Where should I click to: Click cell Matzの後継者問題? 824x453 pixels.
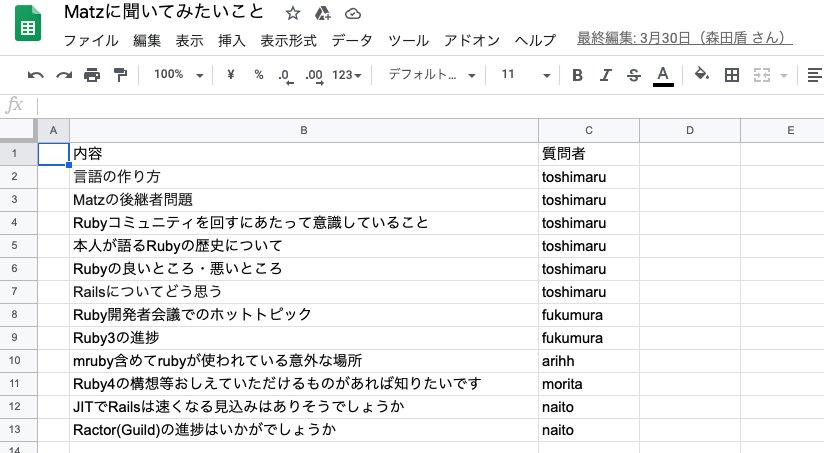click(304, 200)
